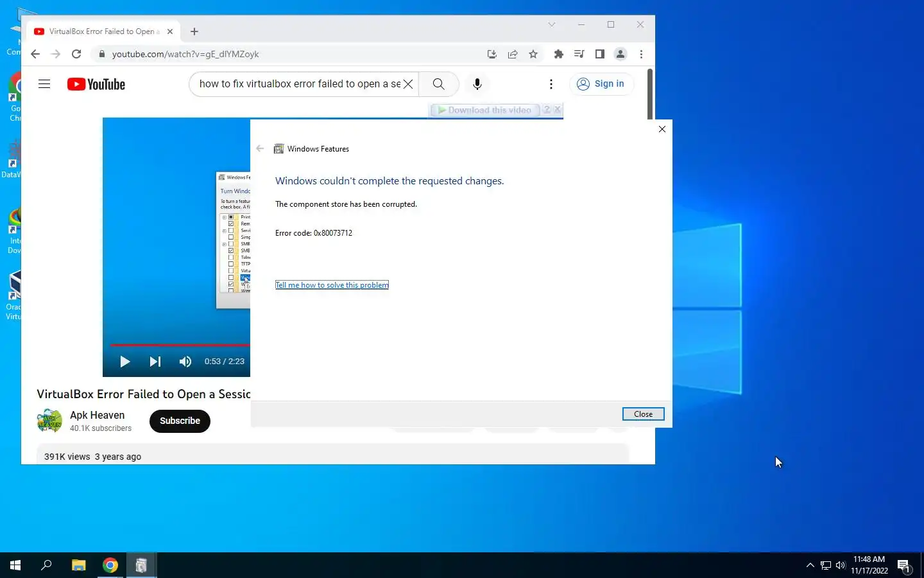Reload the YouTube page
This screenshot has height=578, width=924.
click(76, 55)
